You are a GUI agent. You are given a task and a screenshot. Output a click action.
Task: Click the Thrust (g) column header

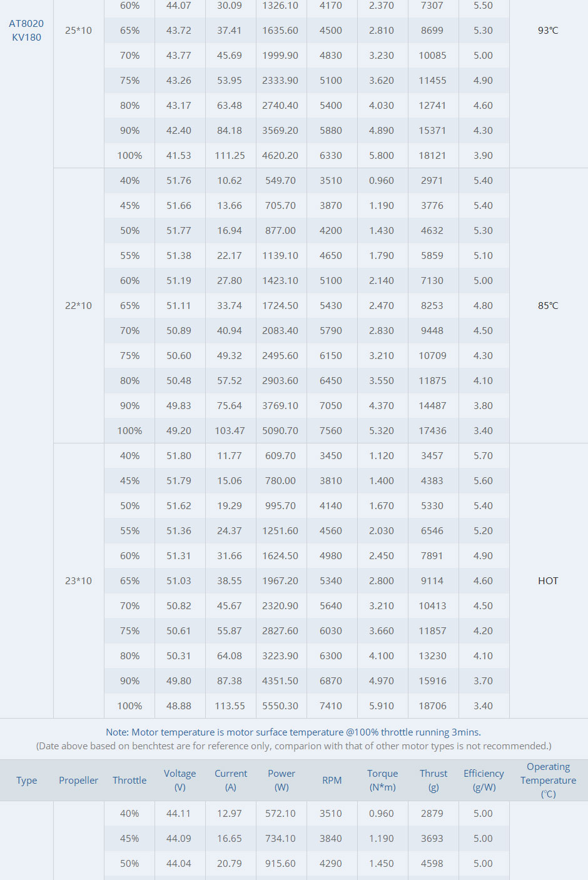coord(433,780)
